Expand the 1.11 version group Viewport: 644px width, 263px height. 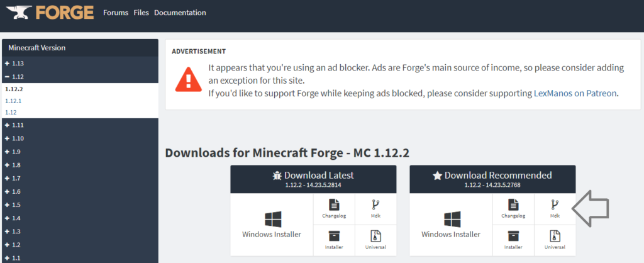tap(80, 125)
